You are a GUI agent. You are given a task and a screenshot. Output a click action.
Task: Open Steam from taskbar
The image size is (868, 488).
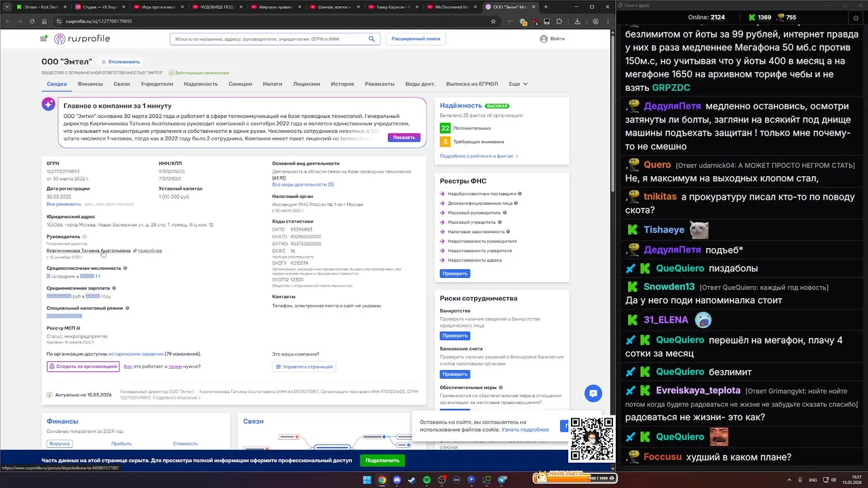(412, 480)
